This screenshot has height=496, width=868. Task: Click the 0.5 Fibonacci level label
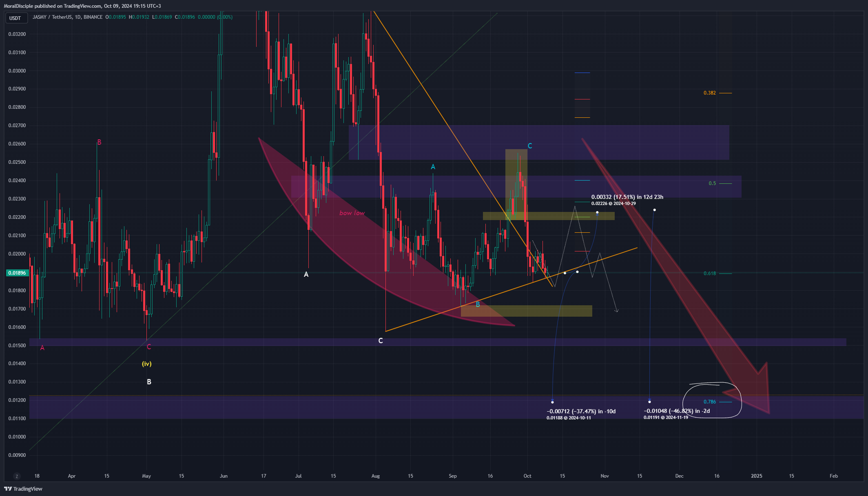tap(712, 183)
